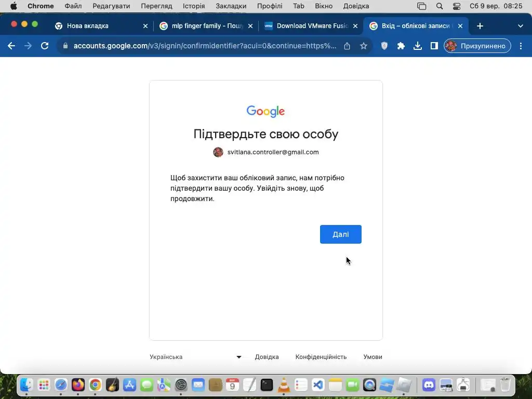Open the Довідка menu in the menu bar
The width and height of the screenshot is (532, 399).
[x=356, y=6]
